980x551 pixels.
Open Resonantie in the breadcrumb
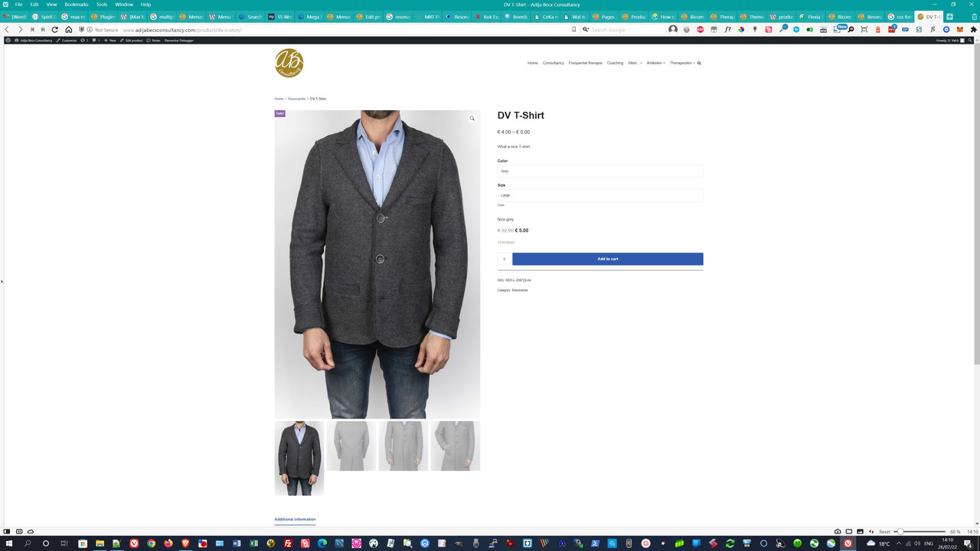(296, 99)
